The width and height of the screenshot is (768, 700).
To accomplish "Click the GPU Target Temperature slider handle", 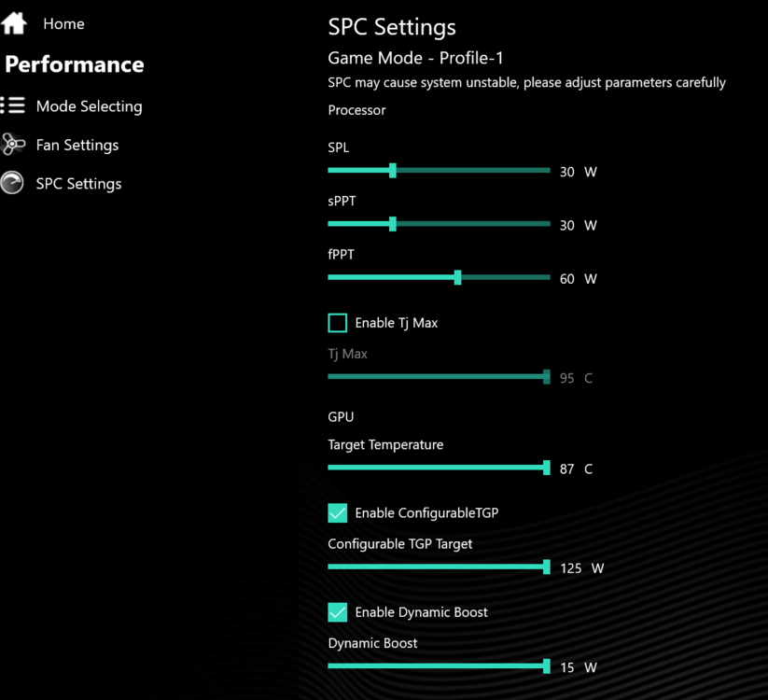I will coord(547,468).
